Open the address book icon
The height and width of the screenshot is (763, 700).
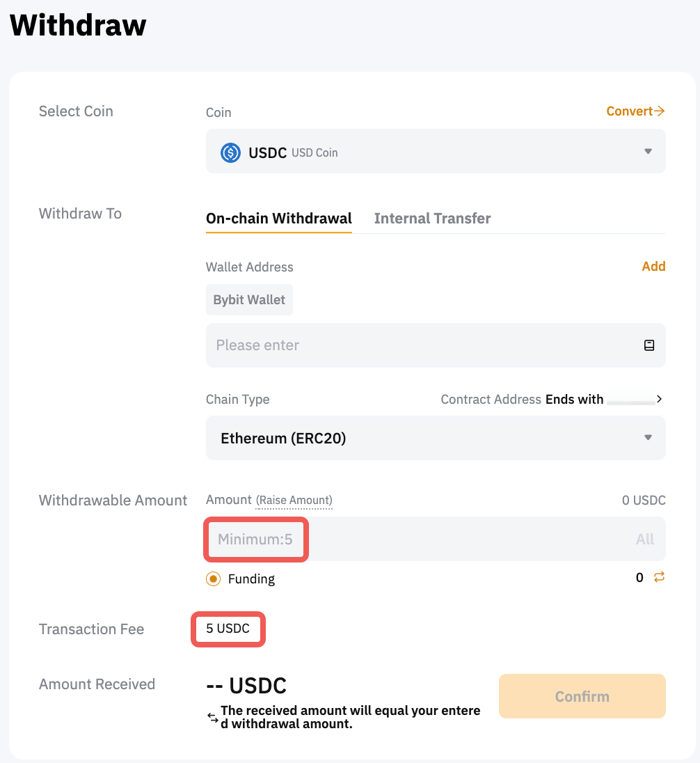649,345
